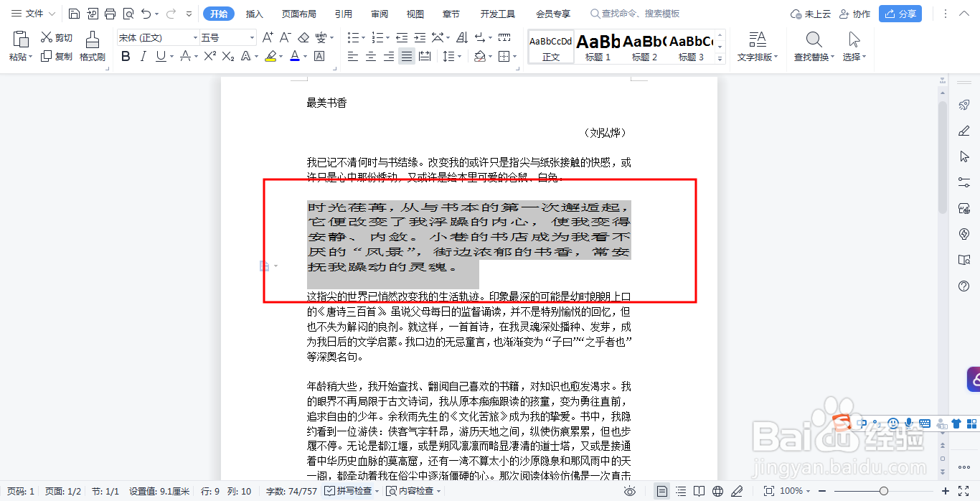Click the Redo arrow
The width and height of the screenshot is (980, 501).
tap(171, 14)
